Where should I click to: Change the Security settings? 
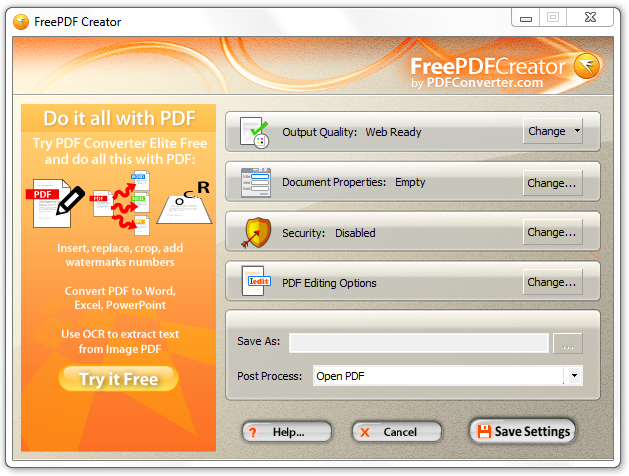tap(552, 232)
